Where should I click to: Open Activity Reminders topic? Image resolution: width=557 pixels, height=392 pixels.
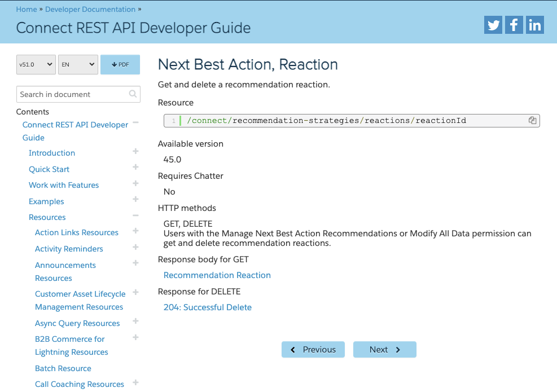[69, 249]
